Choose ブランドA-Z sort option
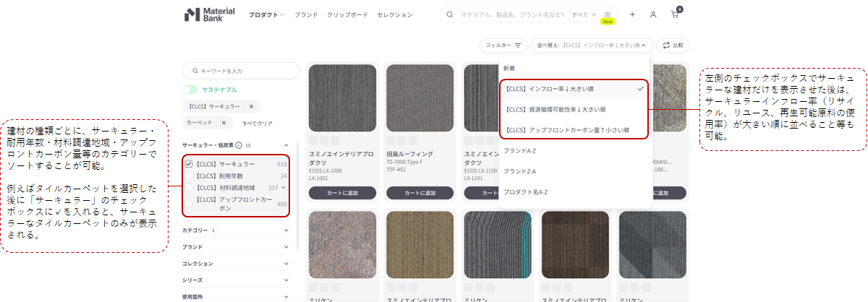 tap(519, 151)
